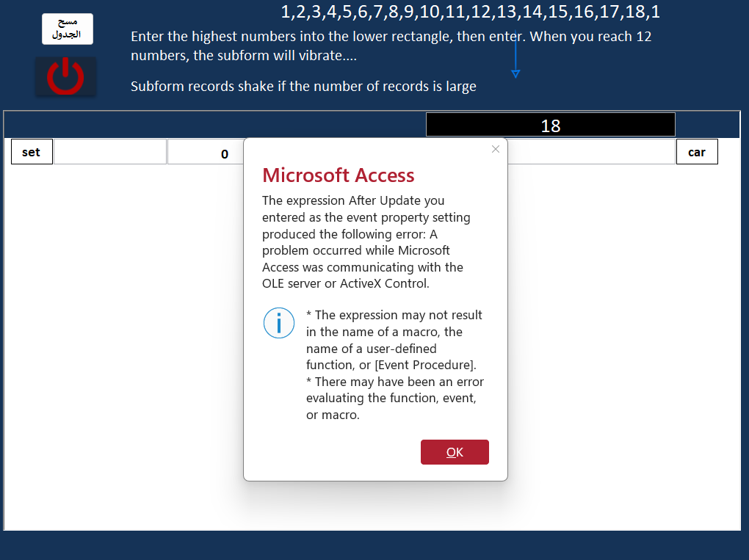Close the Microsoft Access error dialog
749x560 pixels.
tap(496, 149)
